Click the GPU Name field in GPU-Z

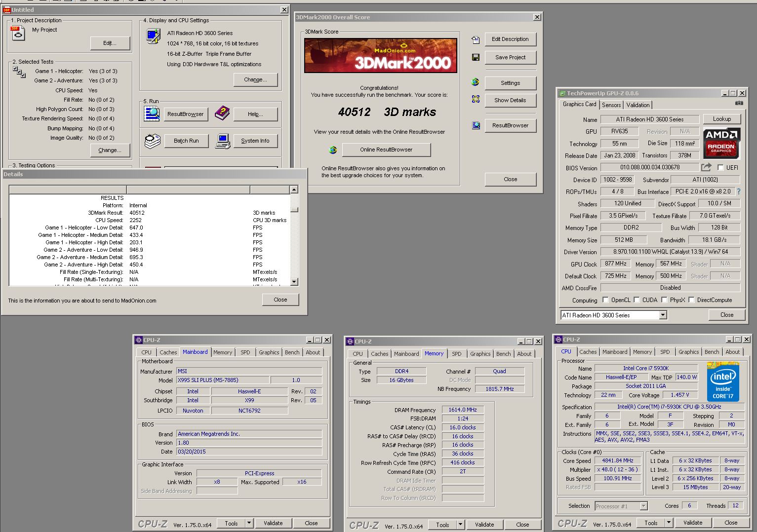649,119
